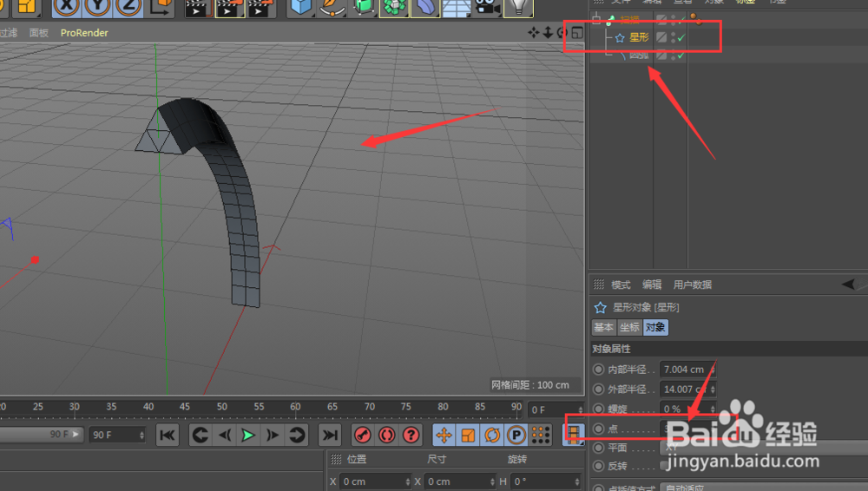Switch to the 基本 tab
This screenshot has height=491, width=868.
point(603,327)
